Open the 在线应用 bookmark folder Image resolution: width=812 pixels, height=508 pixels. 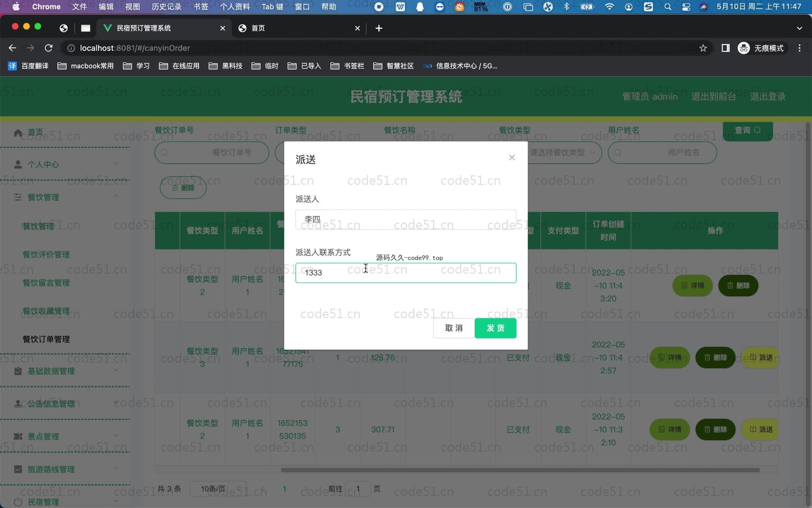pyautogui.click(x=179, y=66)
